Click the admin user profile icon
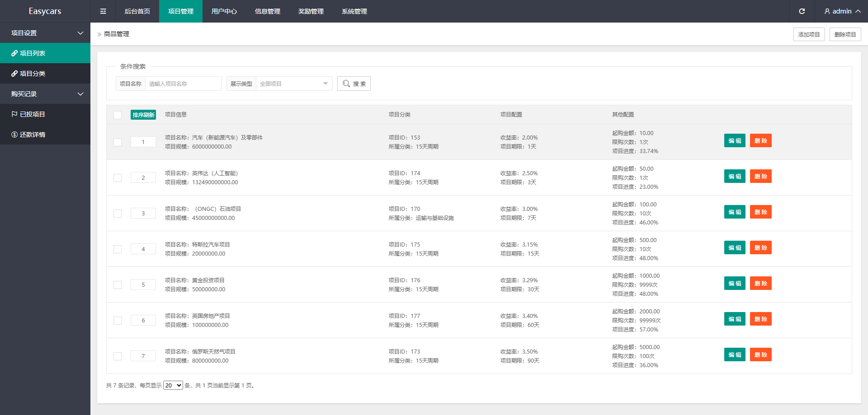Screen dimensions: 868x415 tap(827, 11)
